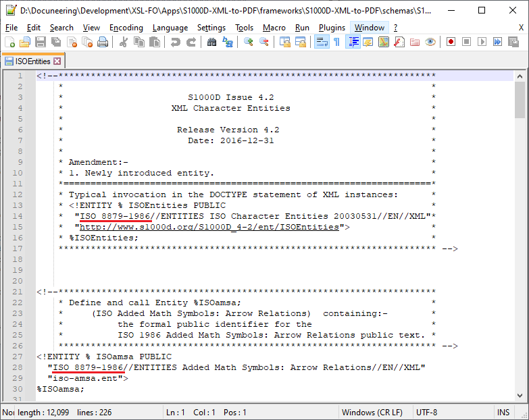529x420 pixels.
Task: Click the Open file toolbar icon
Action: pos(25,42)
